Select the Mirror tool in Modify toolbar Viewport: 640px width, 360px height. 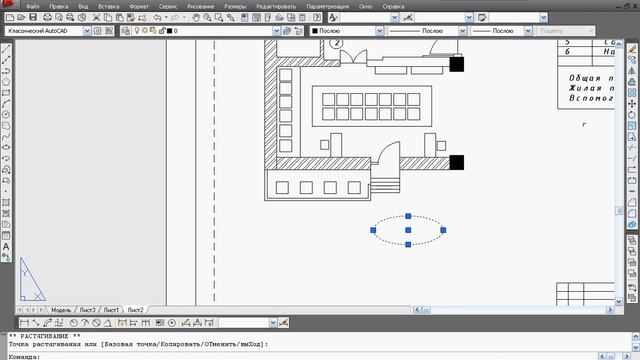click(x=632, y=71)
